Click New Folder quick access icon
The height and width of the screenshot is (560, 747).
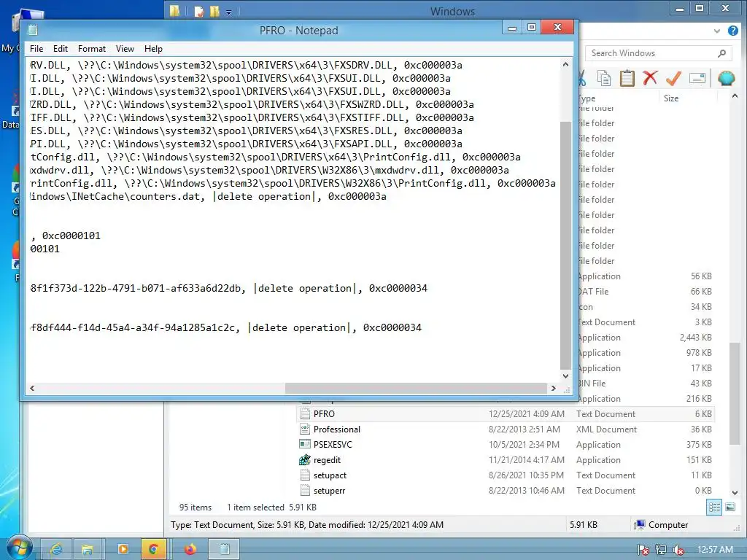(215, 12)
